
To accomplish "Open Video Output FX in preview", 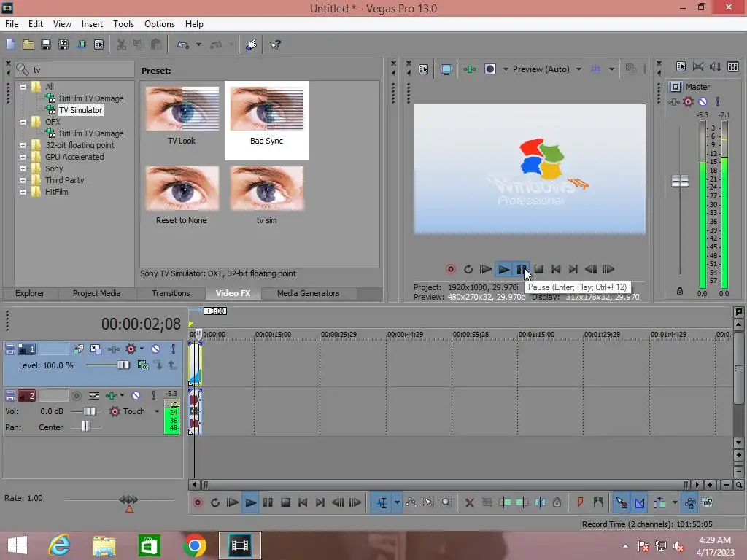I will coord(470,69).
